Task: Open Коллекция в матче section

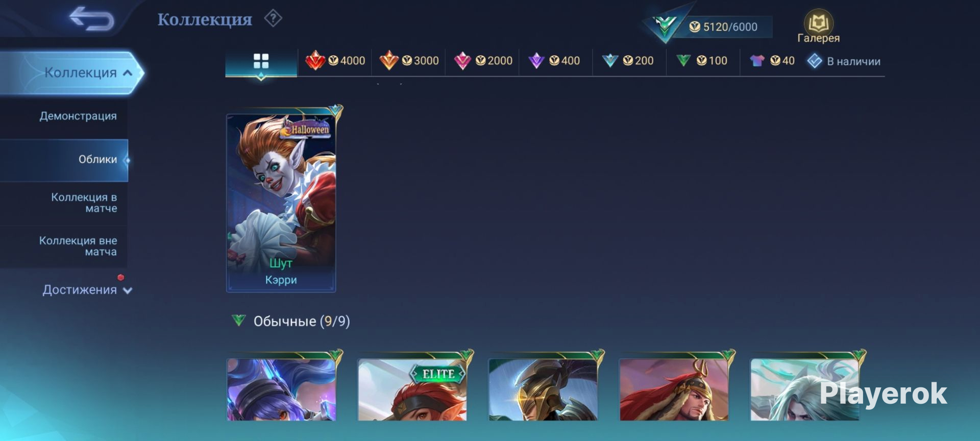Action: pyautogui.click(x=64, y=203)
